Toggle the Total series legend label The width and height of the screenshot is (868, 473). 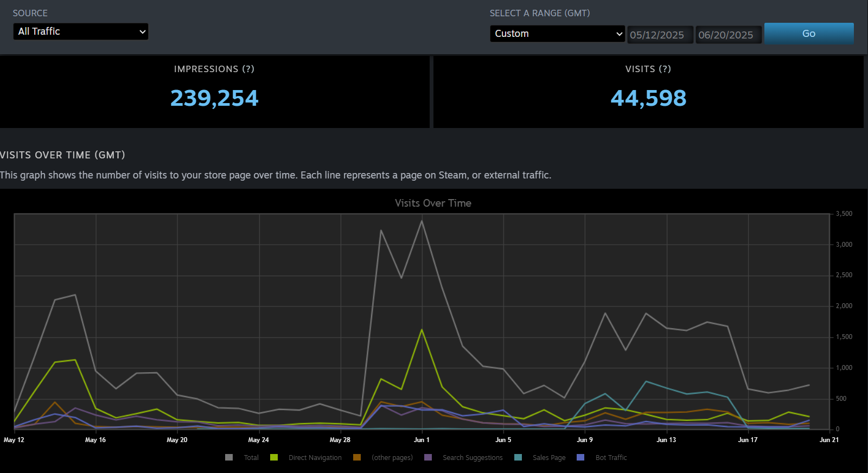(251, 458)
